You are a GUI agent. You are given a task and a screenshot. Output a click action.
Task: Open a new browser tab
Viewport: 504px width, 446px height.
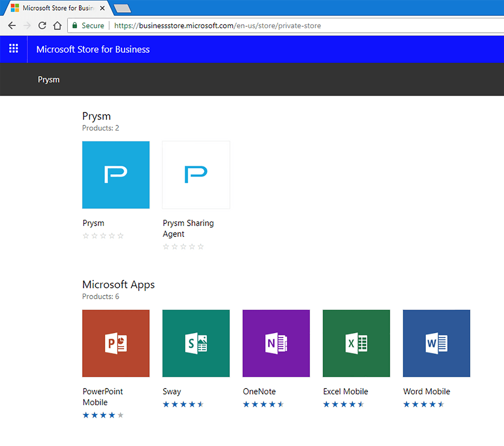122,8
